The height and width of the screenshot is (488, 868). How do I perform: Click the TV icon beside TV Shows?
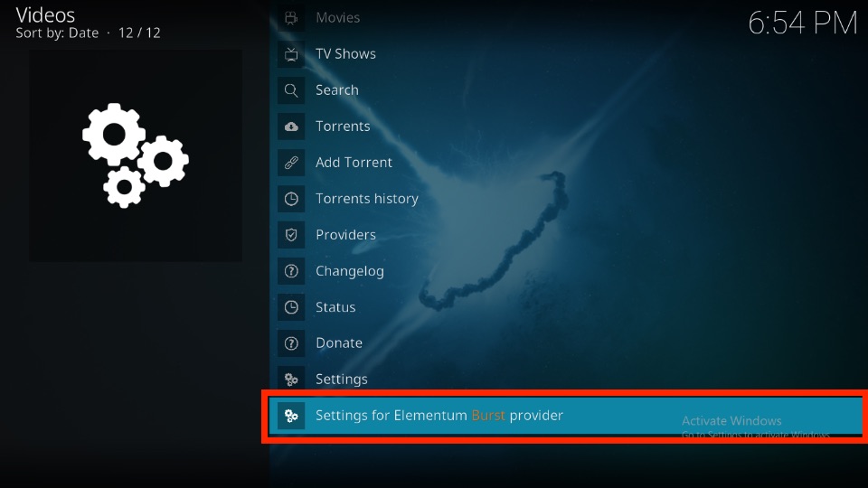[x=291, y=54]
